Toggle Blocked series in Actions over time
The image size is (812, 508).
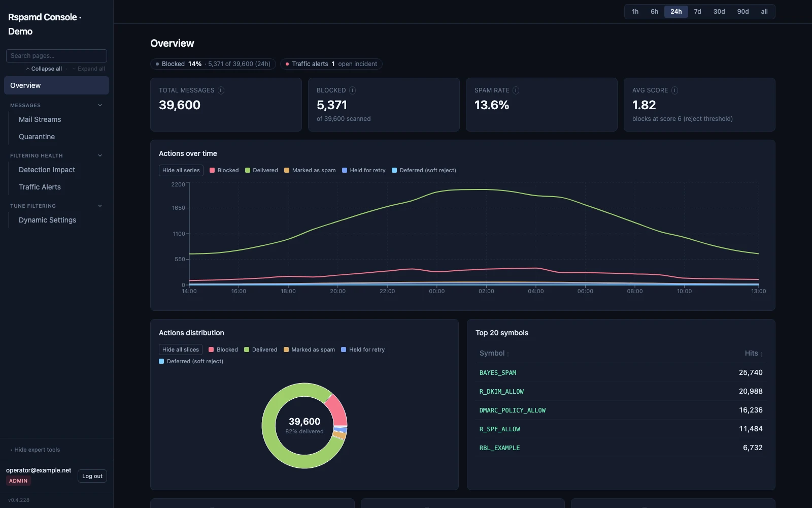[224, 170]
